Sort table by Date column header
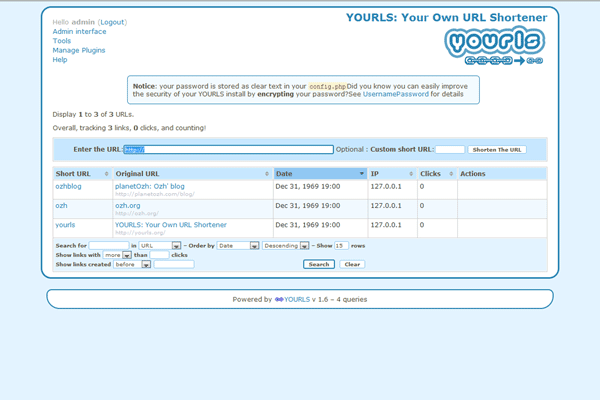600x400 pixels. coord(319,174)
